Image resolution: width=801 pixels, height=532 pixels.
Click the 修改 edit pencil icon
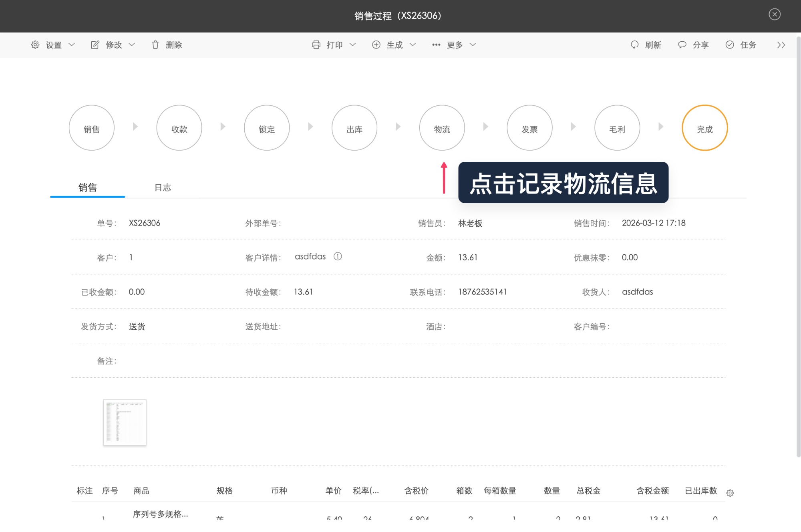[x=95, y=45]
